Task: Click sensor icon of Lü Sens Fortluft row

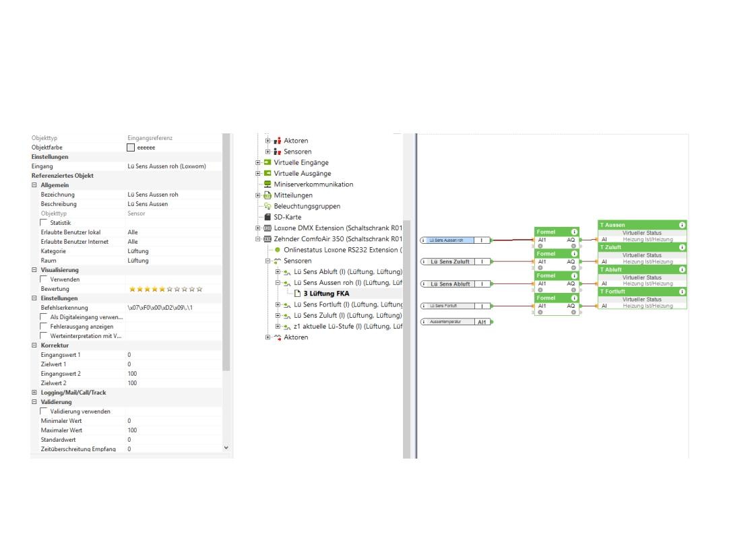Action: (287, 304)
